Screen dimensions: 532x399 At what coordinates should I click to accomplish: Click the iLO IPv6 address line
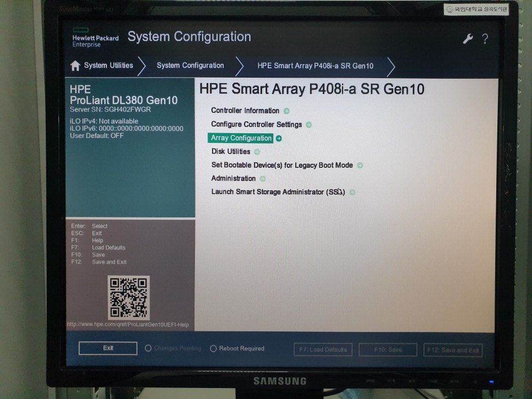point(126,128)
